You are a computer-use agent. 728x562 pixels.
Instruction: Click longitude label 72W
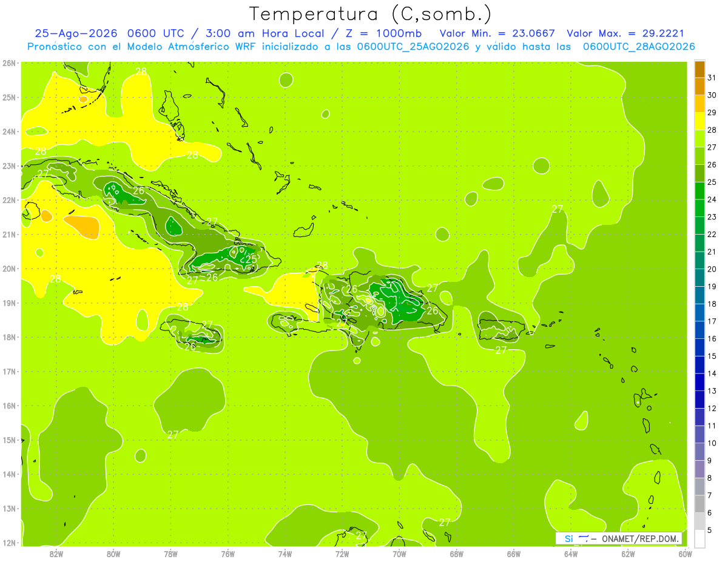pos(342,554)
